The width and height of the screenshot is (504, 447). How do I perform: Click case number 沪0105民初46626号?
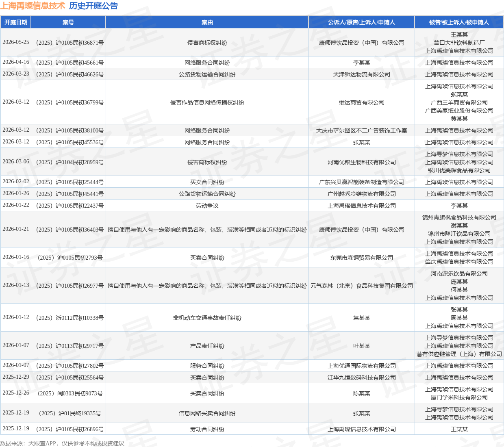point(68,74)
